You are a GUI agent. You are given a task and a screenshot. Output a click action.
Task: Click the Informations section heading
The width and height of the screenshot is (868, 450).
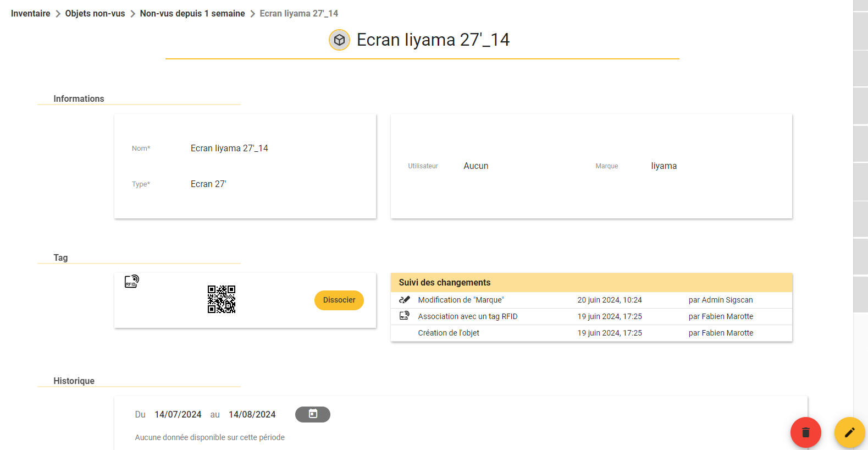click(79, 99)
